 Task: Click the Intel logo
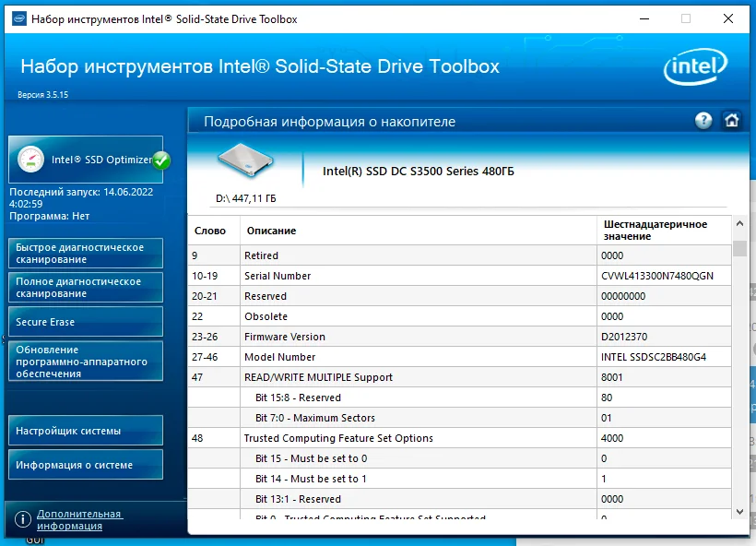(695, 67)
